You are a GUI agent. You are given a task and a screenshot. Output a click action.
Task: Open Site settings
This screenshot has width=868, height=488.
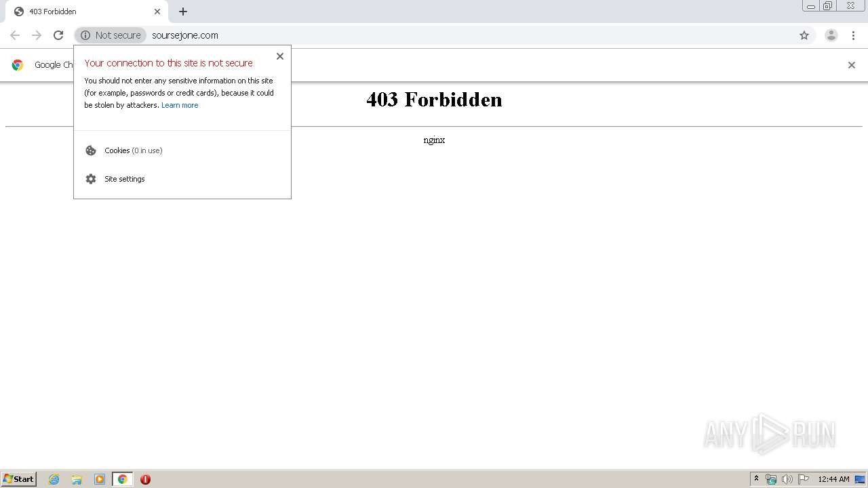182,179
